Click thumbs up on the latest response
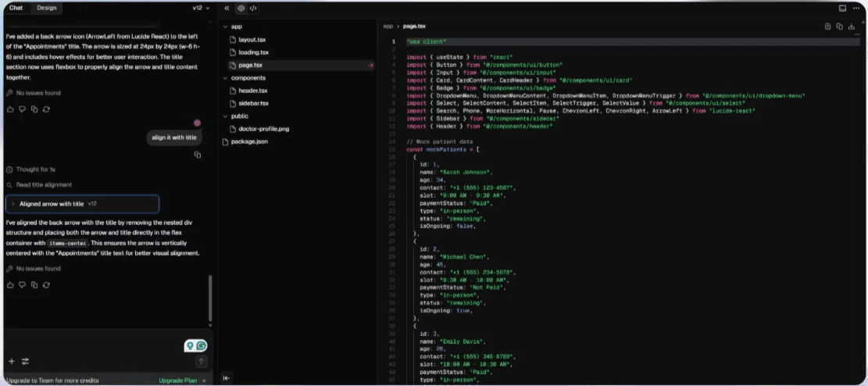 (x=10, y=285)
